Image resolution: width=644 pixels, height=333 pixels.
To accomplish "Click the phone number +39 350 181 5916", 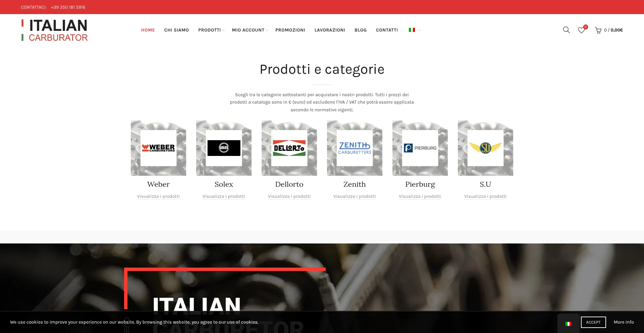I will (68, 7).
